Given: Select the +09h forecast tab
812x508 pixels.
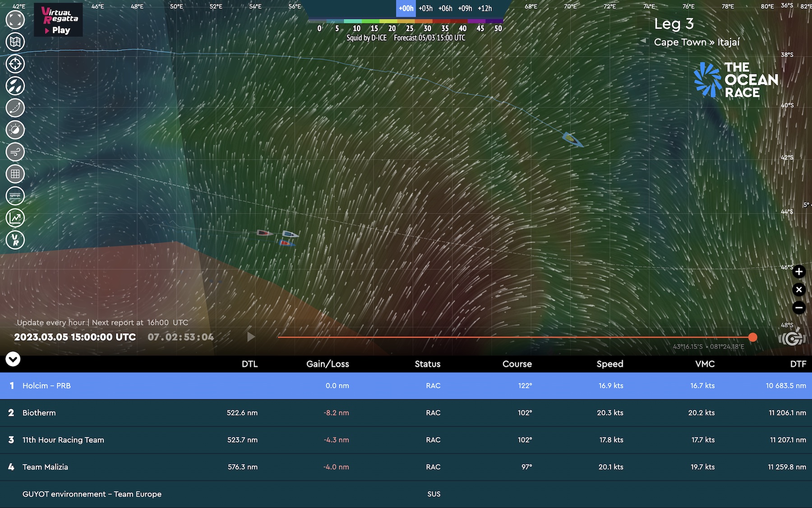Looking at the screenshot, I should click(465, 9).
